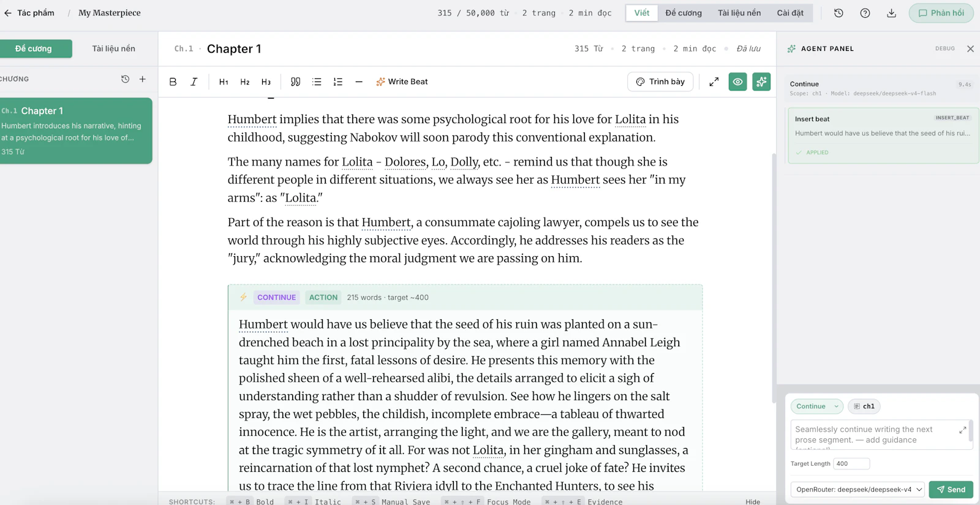
Task: Insert a numbered list
Action: pyautogui.click(x=337, y=82)
